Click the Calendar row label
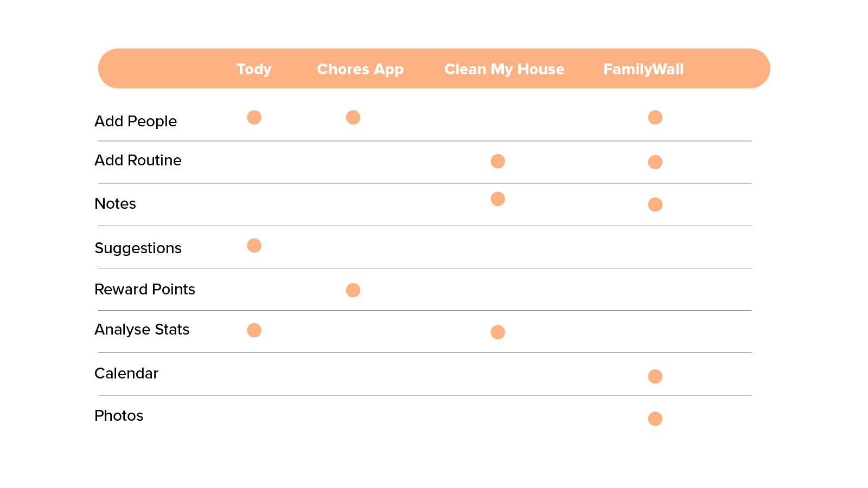 tap(126, 373)
